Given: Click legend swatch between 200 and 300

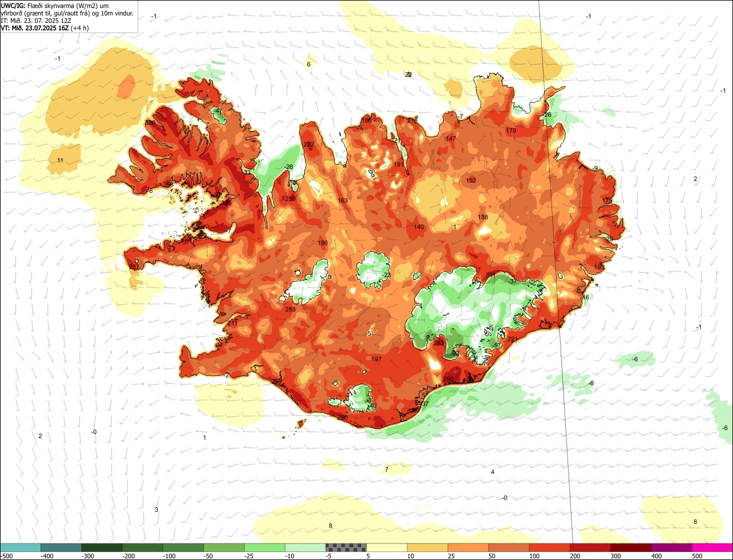Looking at the screenshot, I should (x=590, y=547).
